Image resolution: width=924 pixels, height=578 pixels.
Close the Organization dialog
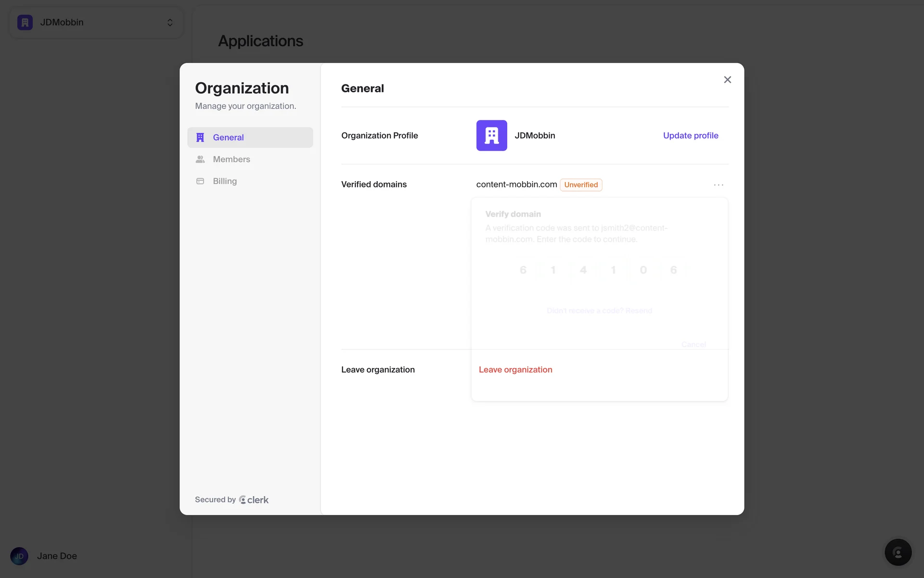tap(727, 80)
